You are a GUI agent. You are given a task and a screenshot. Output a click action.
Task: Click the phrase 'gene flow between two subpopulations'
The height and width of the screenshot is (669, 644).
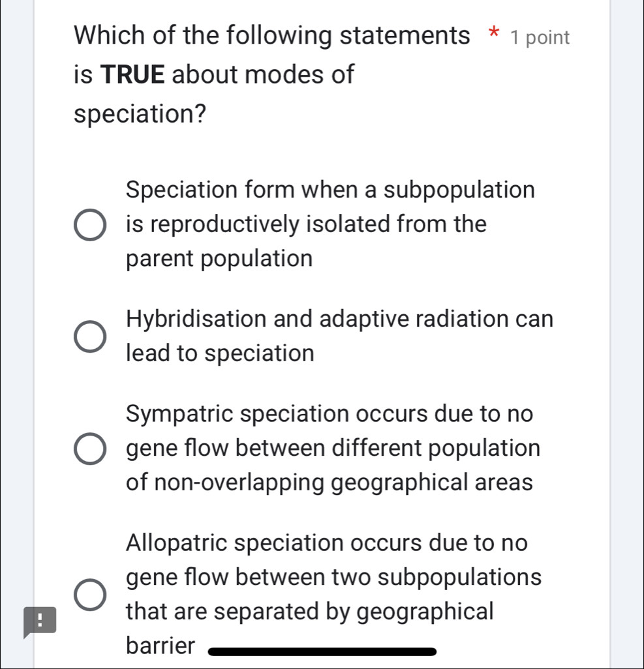click(334, 577)
